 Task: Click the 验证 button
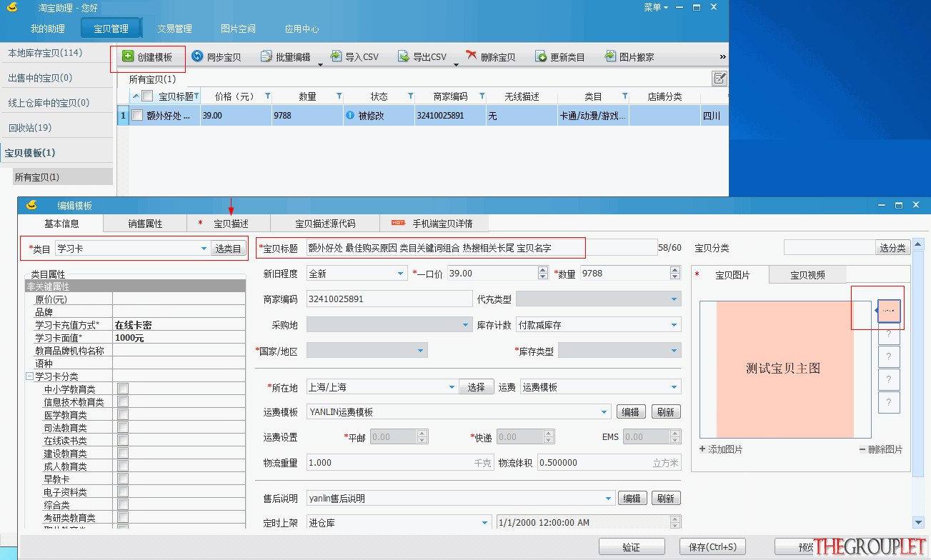coord(631,547)
